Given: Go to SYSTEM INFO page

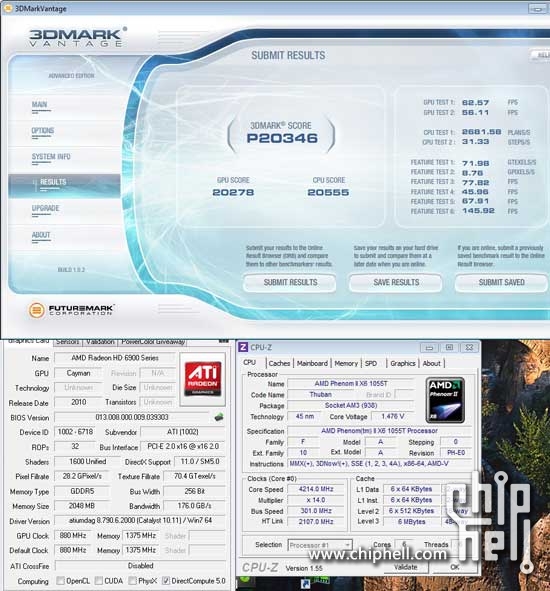Looking at the screenshot, I should pos(51,157).
